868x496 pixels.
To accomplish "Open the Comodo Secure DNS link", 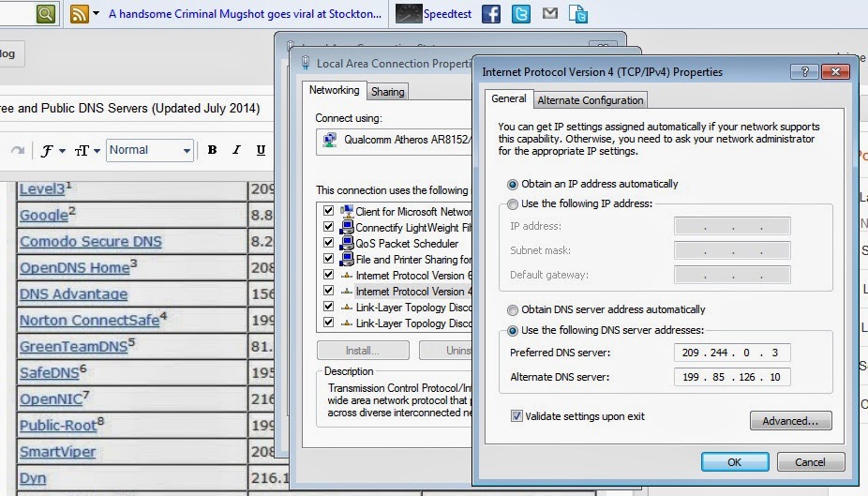I will (x=91, y=241).
